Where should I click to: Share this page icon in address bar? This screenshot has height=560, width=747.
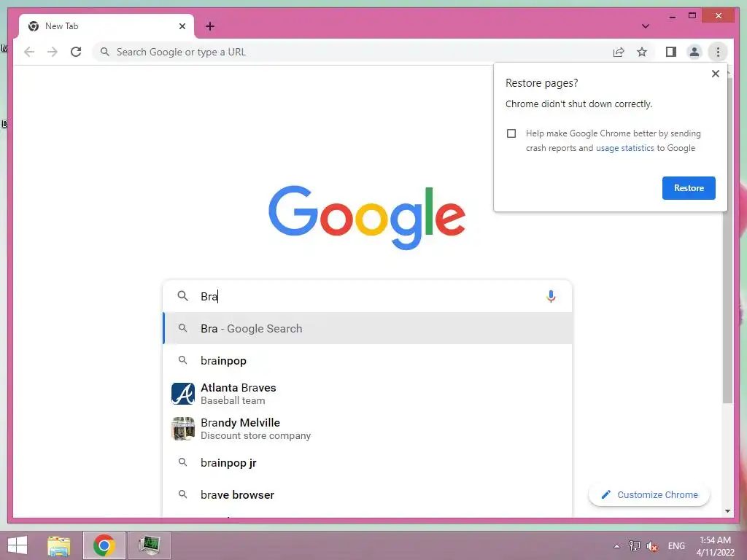(x=619, y=52)
